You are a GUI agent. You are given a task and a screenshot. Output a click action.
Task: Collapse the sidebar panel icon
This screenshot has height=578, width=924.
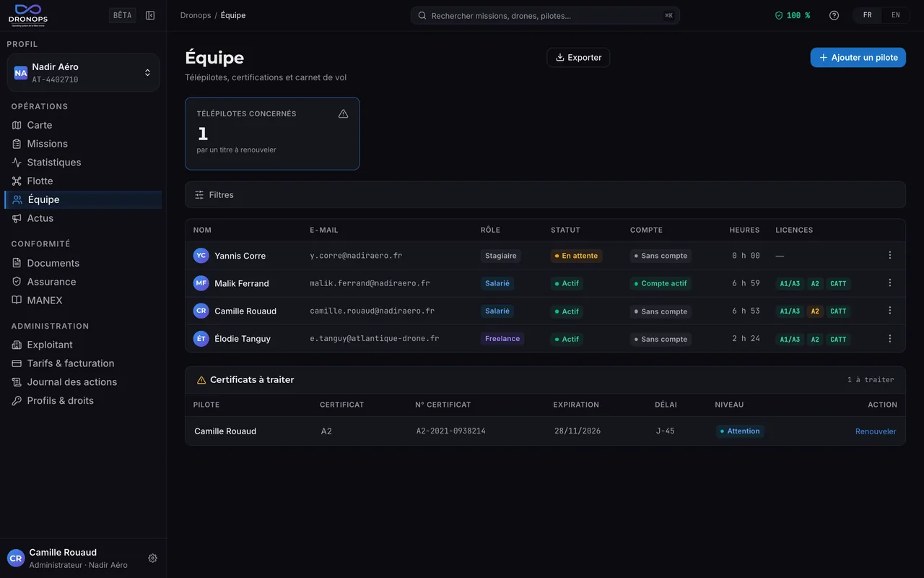(x=150, y=15)
